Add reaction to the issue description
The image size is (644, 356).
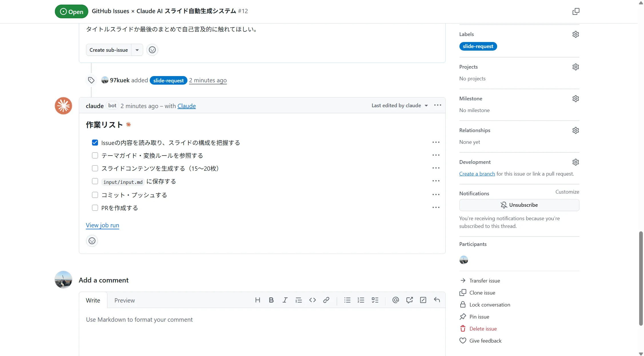point(152,50)
